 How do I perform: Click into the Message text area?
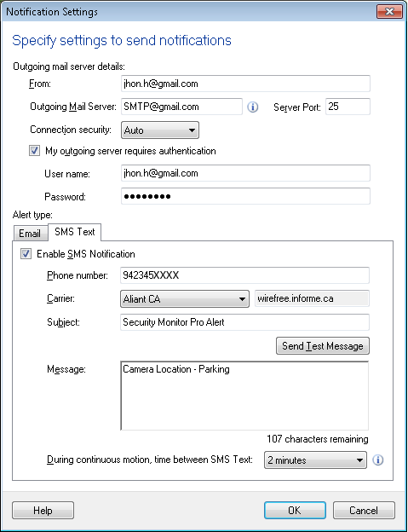244,396
